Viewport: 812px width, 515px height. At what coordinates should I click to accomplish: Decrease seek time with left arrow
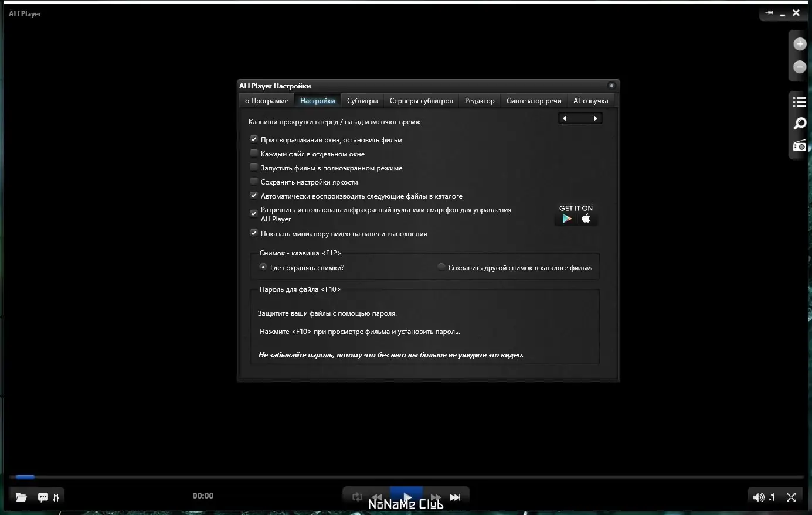click(x=565, y=118)
